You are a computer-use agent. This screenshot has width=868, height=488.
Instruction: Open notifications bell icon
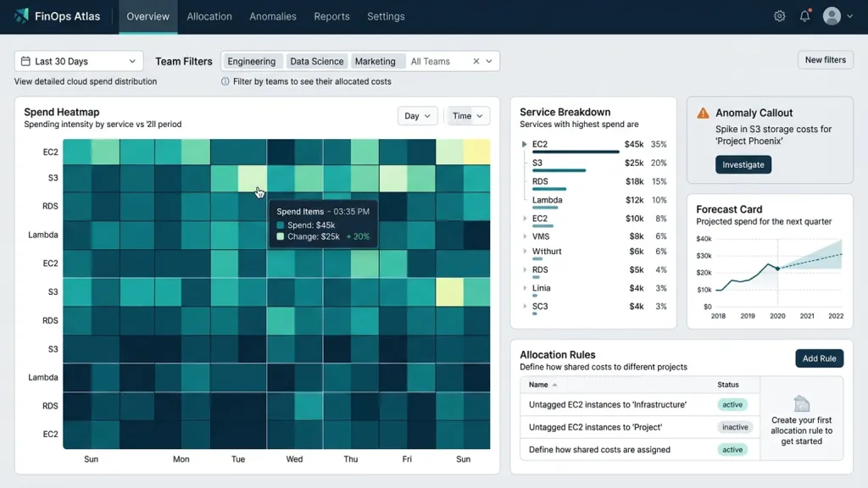coord(805,15)
